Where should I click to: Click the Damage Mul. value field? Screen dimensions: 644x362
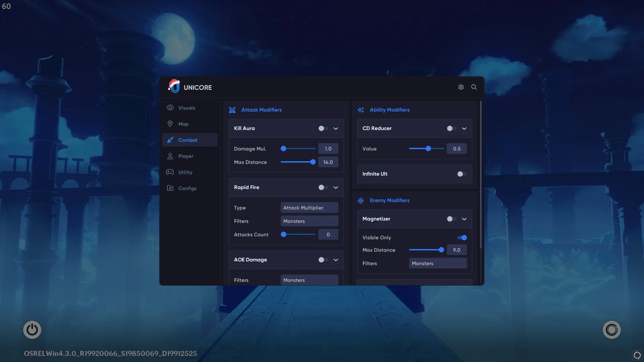pos(328,149)
